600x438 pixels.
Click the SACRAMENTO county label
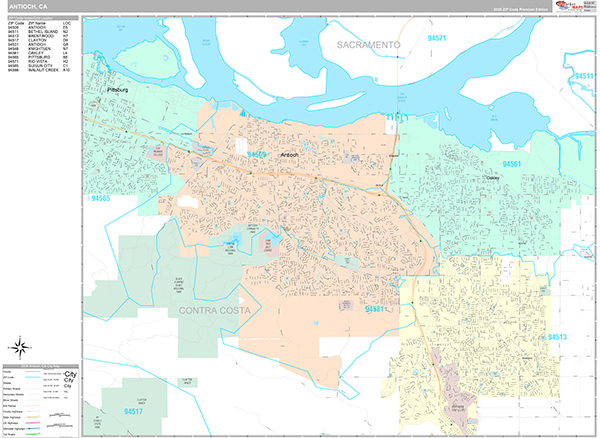tap(368, 45)
